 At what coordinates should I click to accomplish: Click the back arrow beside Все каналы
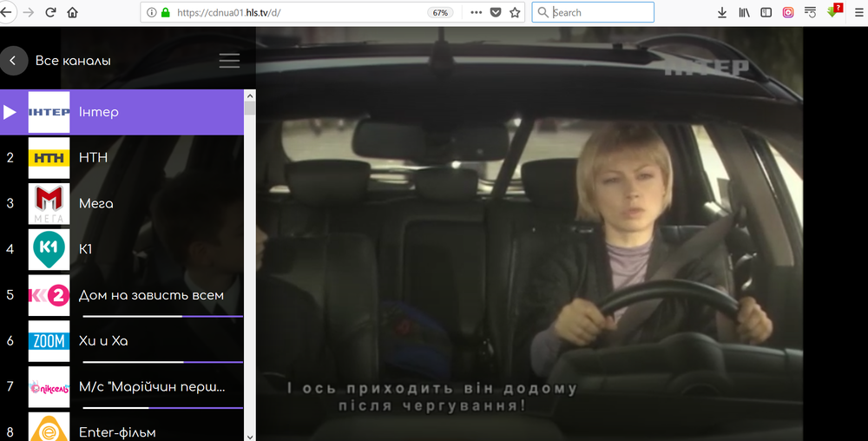[x=13, y=61]
